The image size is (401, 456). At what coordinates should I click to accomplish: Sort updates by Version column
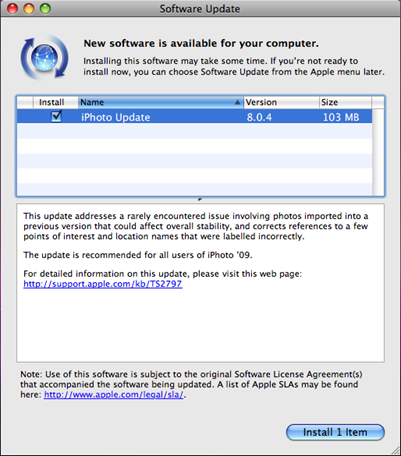click(281, 102)
